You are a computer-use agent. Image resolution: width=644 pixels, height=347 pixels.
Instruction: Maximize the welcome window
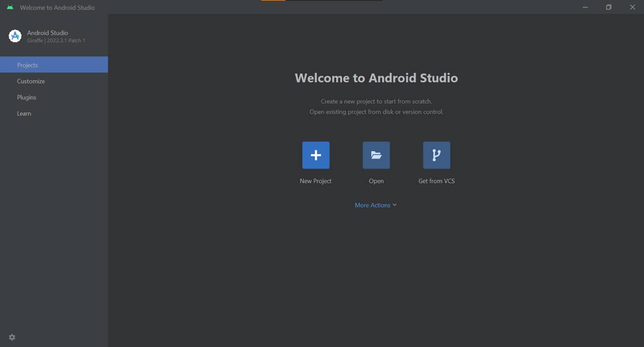click(x=609, y=7)
